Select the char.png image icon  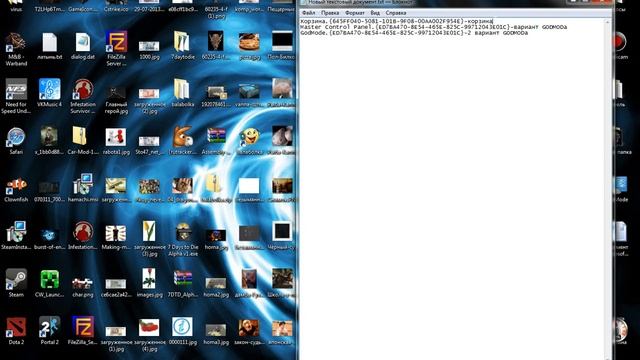(x=82, y=287)
